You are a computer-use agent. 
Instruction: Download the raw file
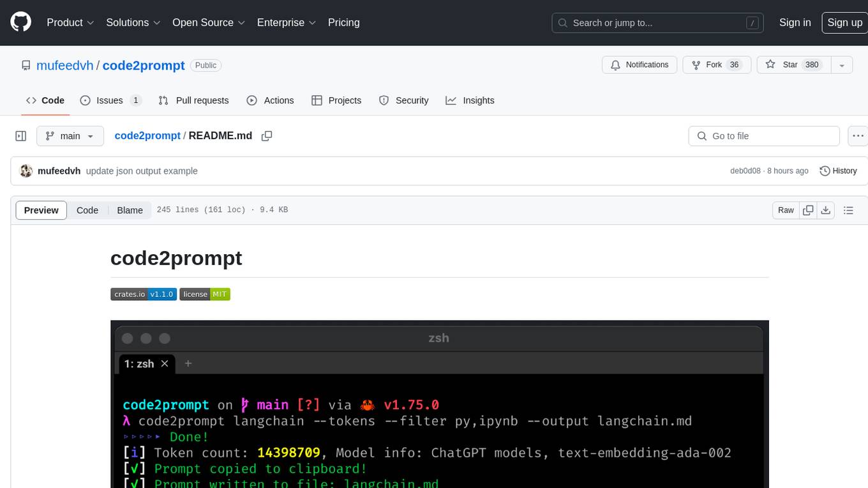coord(826,210)
